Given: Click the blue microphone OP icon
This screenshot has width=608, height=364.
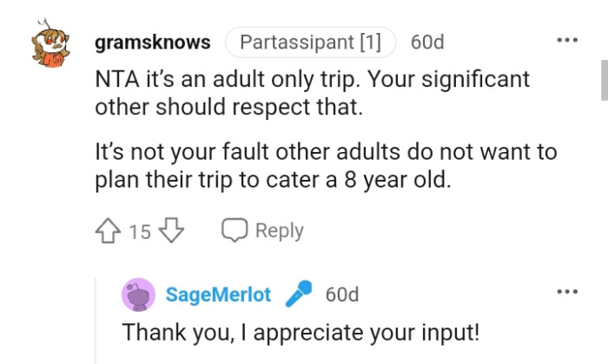Looking at the screenshot, I should click(299, 295).
